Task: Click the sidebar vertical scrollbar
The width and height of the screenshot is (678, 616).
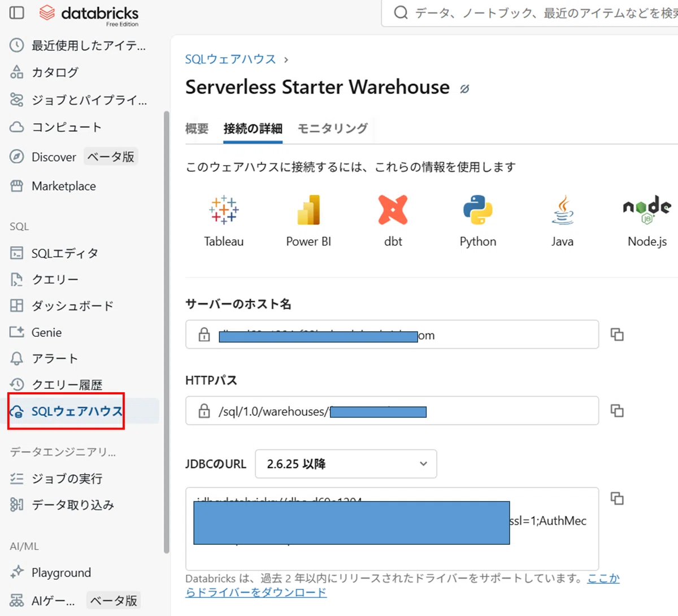Action: (x=166, y=332)
